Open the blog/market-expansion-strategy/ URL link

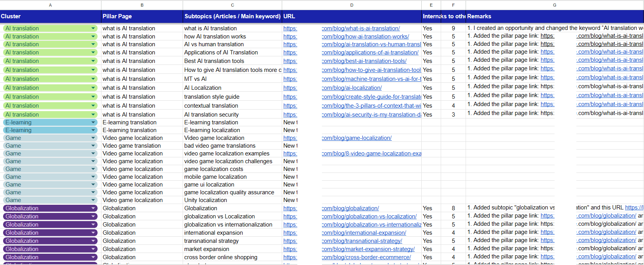tap(368, 249)
